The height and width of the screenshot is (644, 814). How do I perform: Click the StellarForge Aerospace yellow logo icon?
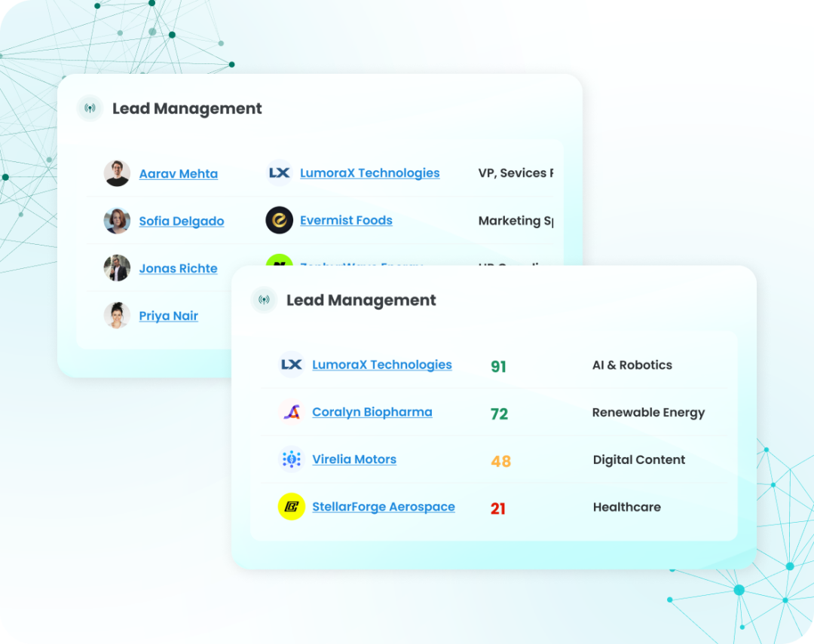[x=291, y=506]
